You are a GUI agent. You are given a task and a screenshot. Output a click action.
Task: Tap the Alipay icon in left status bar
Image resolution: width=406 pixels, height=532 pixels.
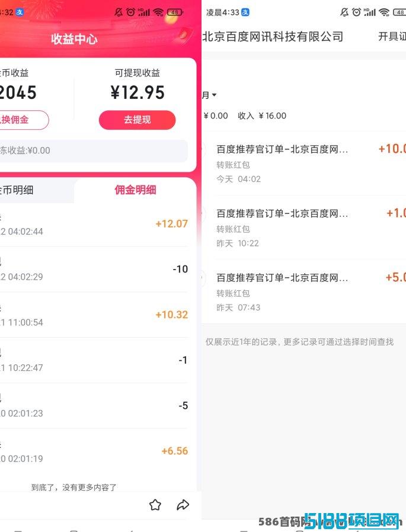[x=20, y=12]
